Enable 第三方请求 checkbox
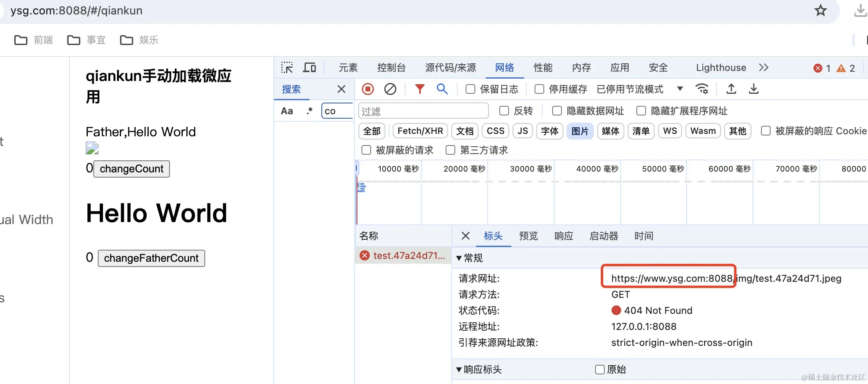 (x=450, y=150)
